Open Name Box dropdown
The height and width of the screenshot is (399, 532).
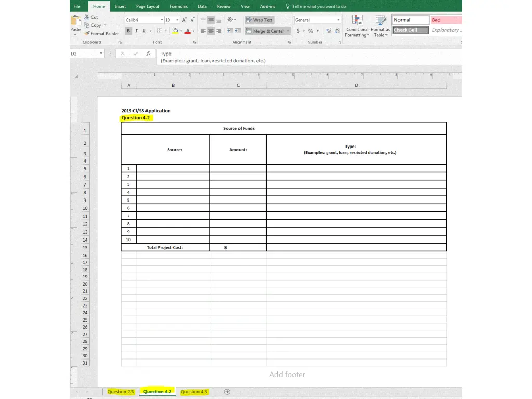[101, 54]
